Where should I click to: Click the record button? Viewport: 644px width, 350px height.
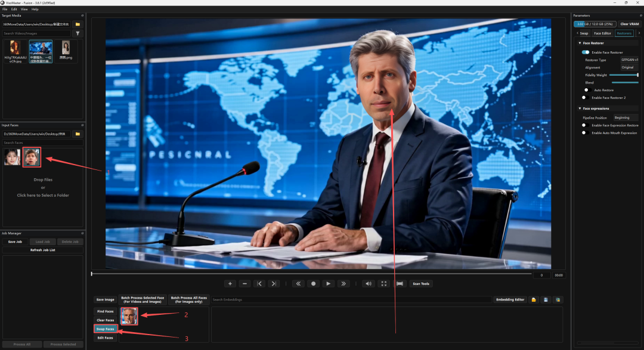click(x=314, y=283)
